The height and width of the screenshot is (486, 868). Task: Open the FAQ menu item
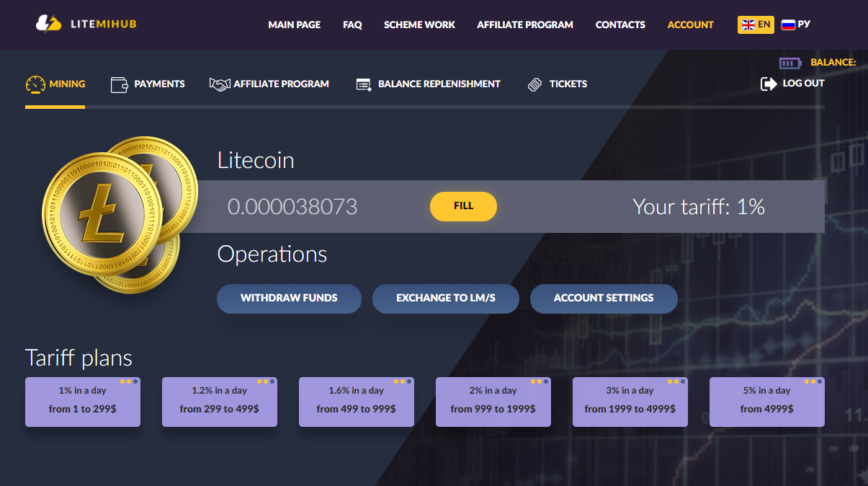click(352, 25)
